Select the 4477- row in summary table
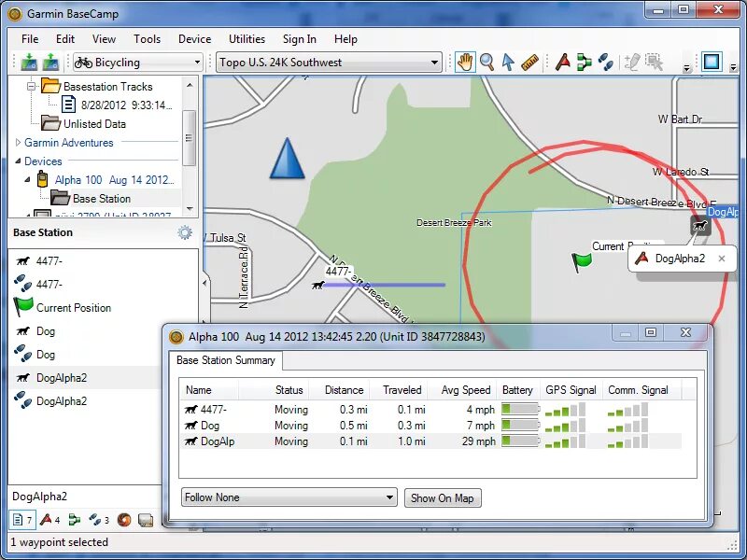747x560 pixels. click(430, 410)
